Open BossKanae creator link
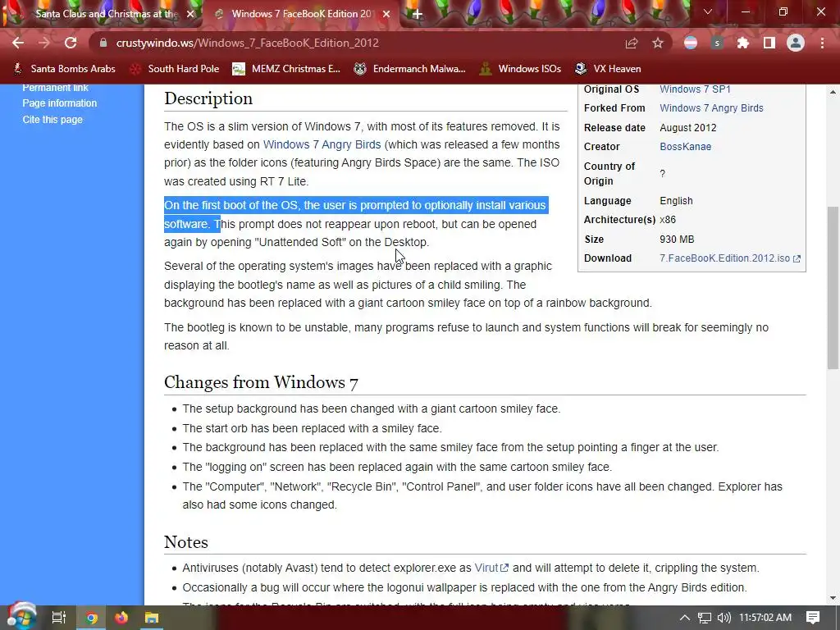Image resolution: width=840 pixels, height=630 pixels. click(685, 146)
